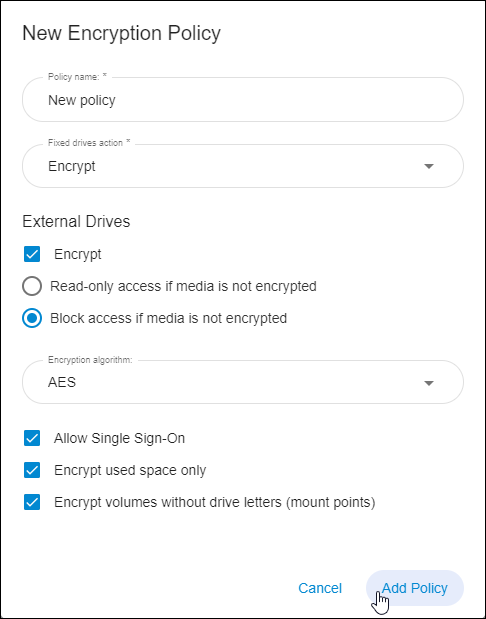Toggle the Encrypt volumes without drive letters checkbox
486x619 pixels.
click(32, 502)
